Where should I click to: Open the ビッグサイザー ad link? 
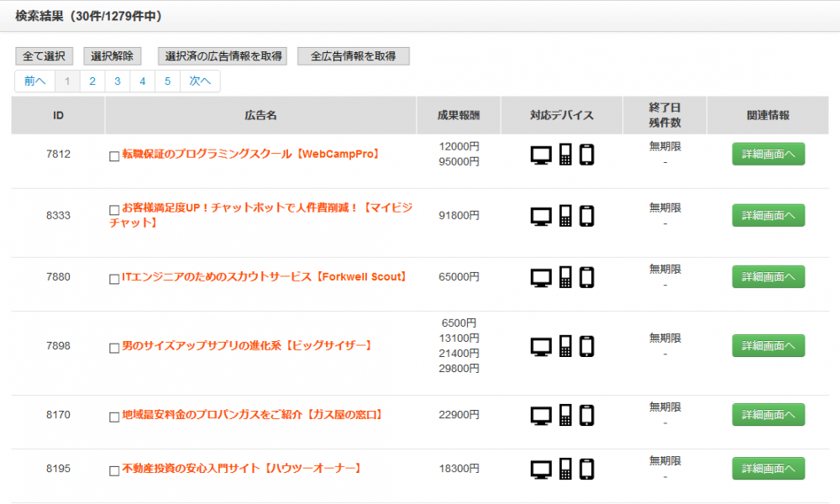[x=248, y=346]
